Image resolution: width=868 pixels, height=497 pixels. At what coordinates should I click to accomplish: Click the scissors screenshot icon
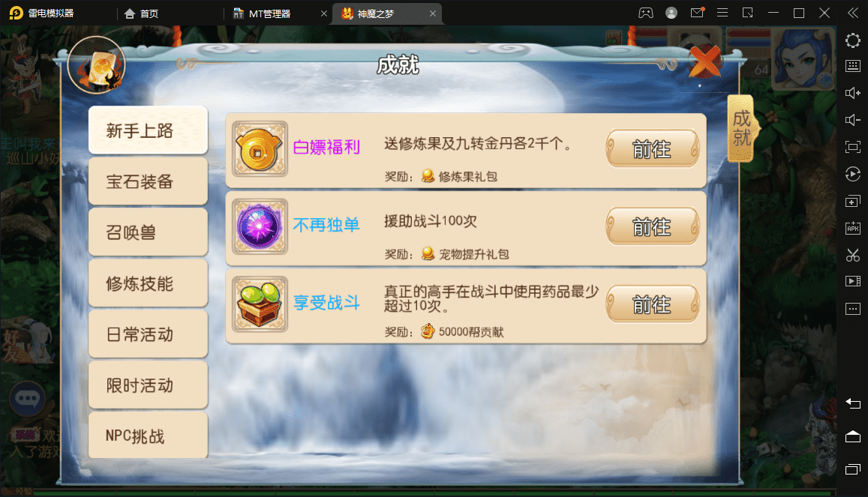point(852,255)
